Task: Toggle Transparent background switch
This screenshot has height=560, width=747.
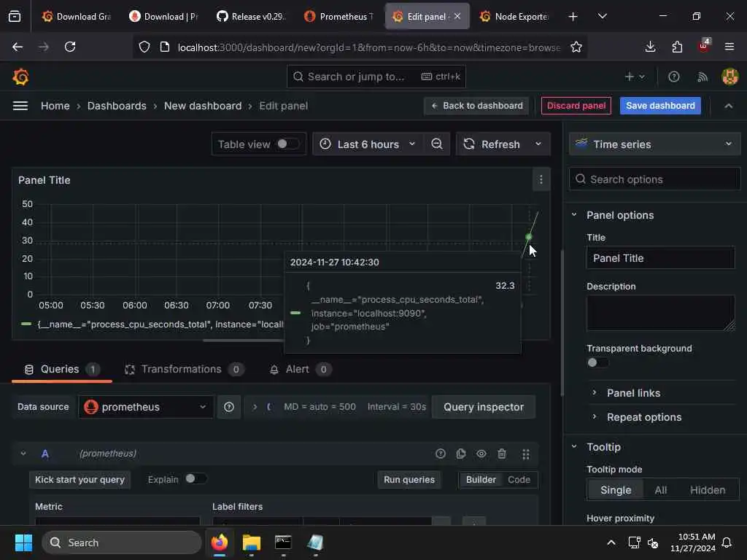Action: pyautogui.click(x=597, y=362)
